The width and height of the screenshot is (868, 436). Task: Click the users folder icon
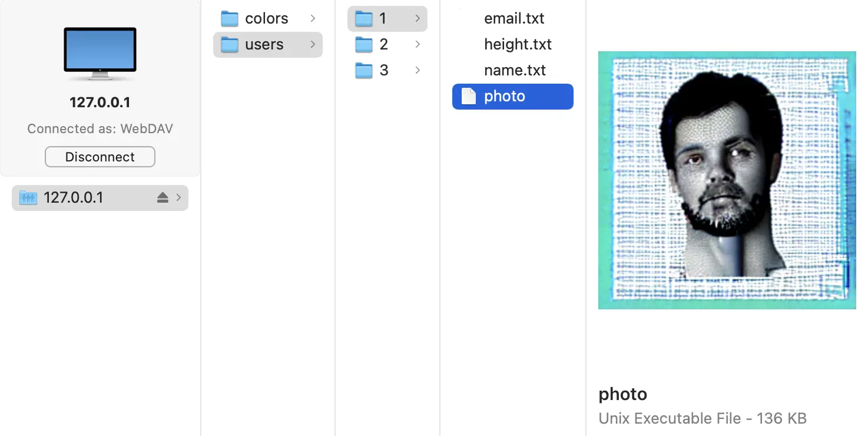pyautogui.click(x=229, y=45)
